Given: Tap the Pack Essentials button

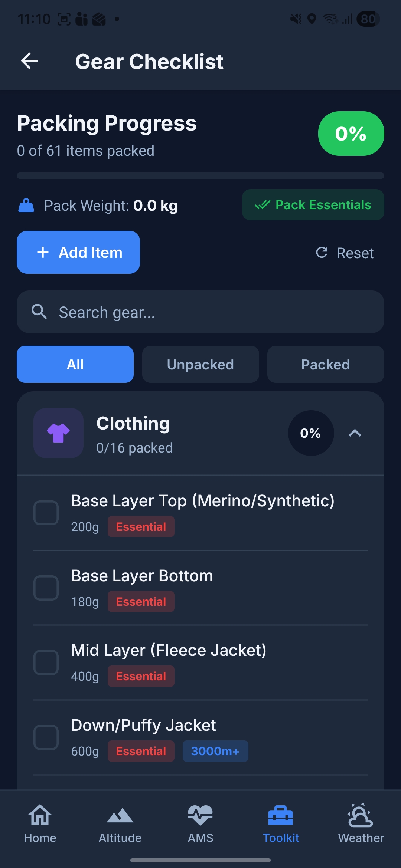Looking at the screenshot, I should (313, 205).
